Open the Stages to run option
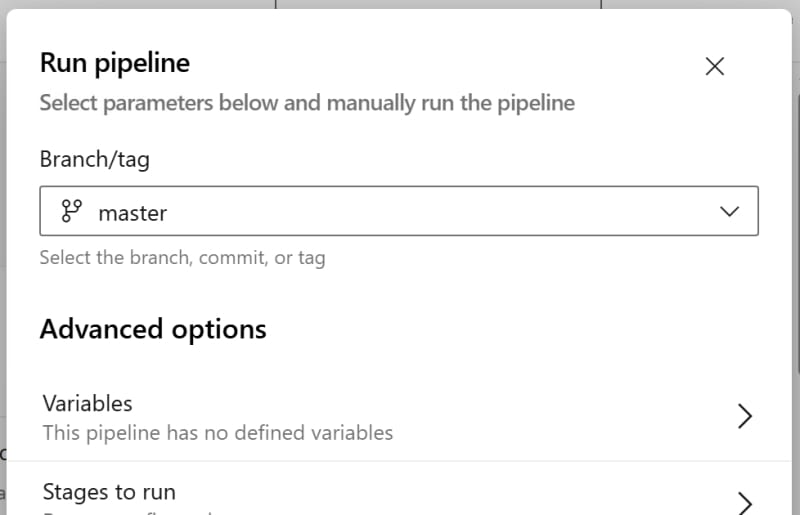Screen dimensions: 800x515 (399, 488)
